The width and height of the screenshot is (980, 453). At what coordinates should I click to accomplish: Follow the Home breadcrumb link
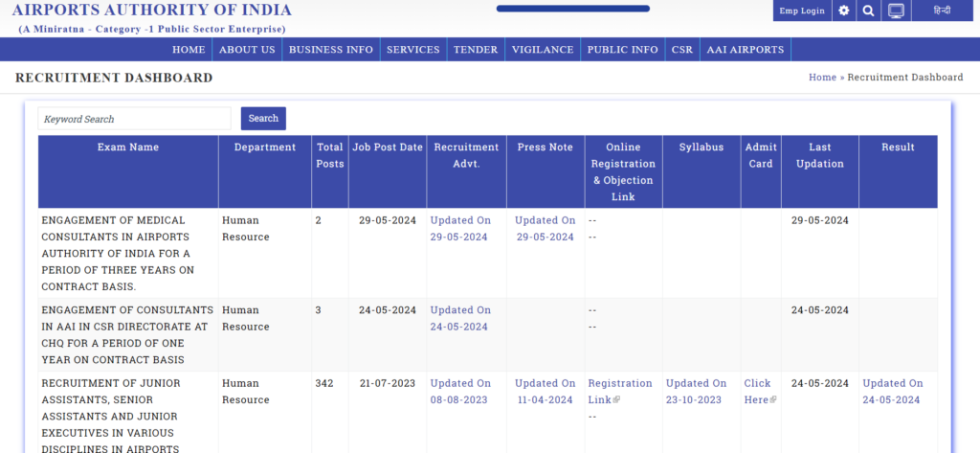point(822,78)
